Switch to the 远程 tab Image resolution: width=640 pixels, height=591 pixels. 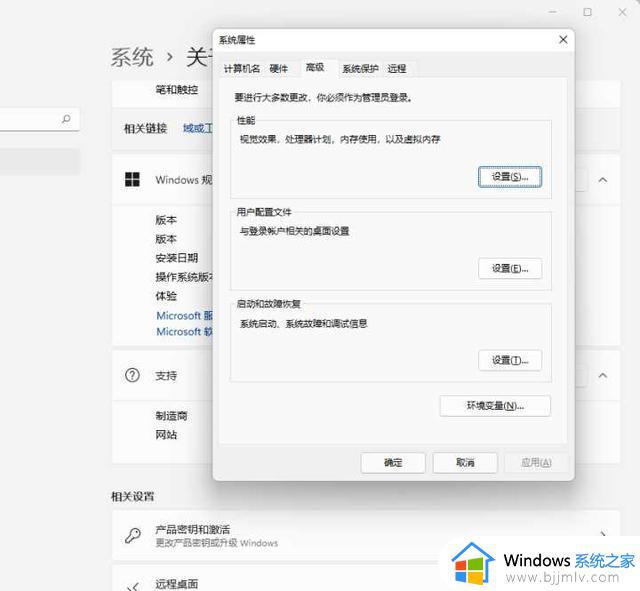click(x=397, y=69)
